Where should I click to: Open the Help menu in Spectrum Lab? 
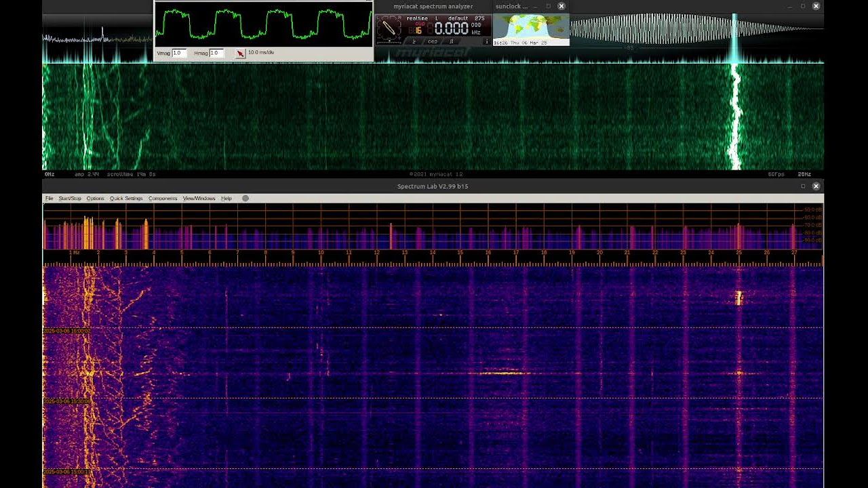(226, 199)
